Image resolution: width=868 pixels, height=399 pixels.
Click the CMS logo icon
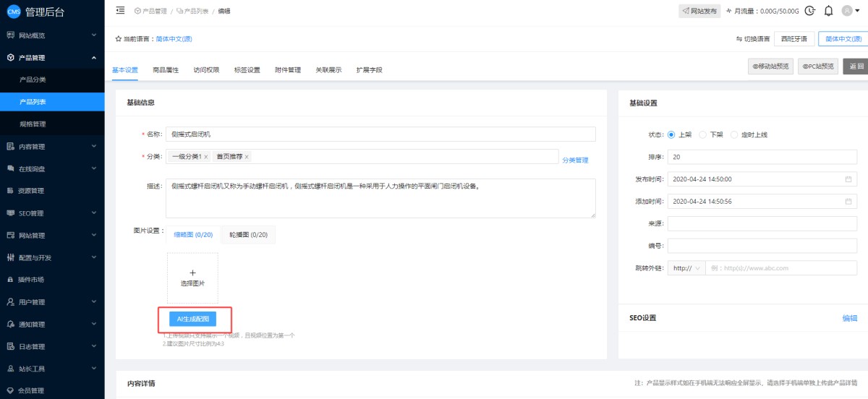[13, 11]
